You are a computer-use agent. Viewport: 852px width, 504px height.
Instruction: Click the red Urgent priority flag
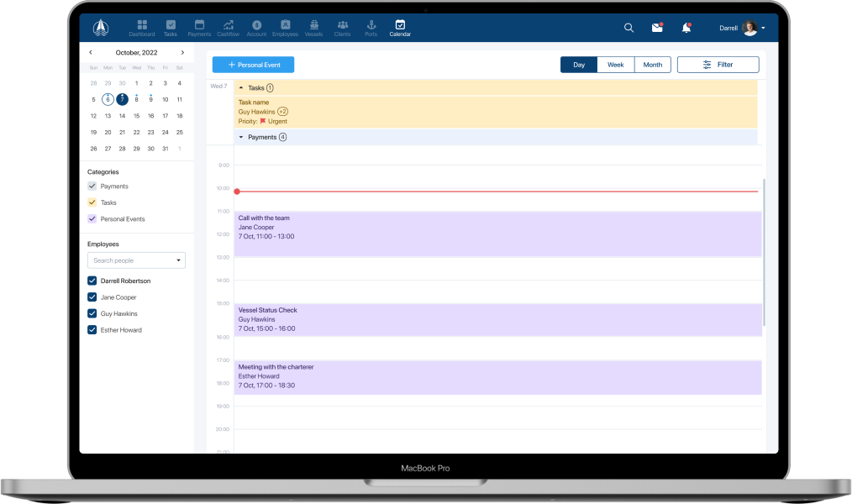263,121
